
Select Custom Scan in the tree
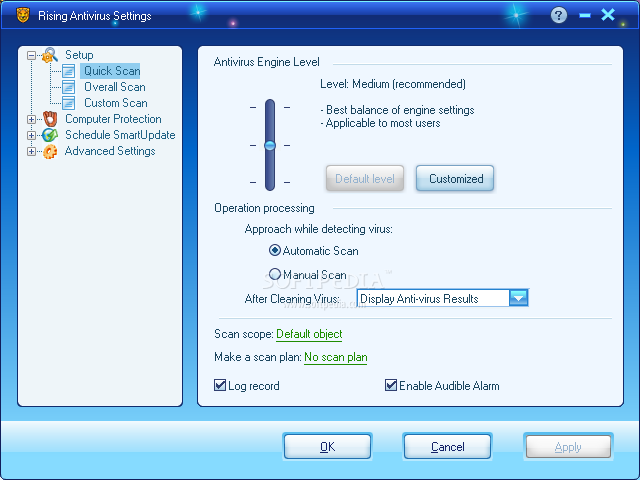click(116, 103)
